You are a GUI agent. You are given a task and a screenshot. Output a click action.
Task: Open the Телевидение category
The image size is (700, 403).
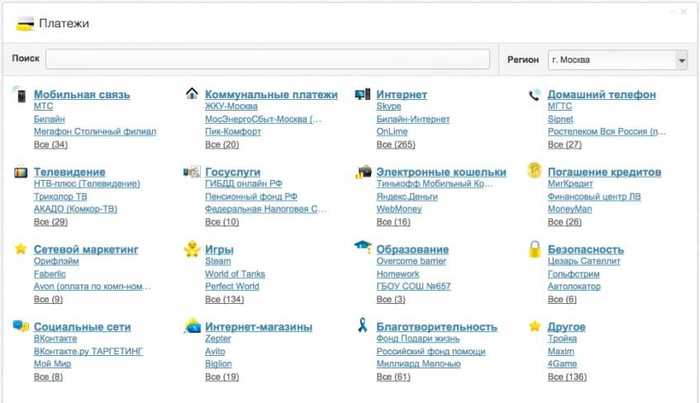click(69, 172)
